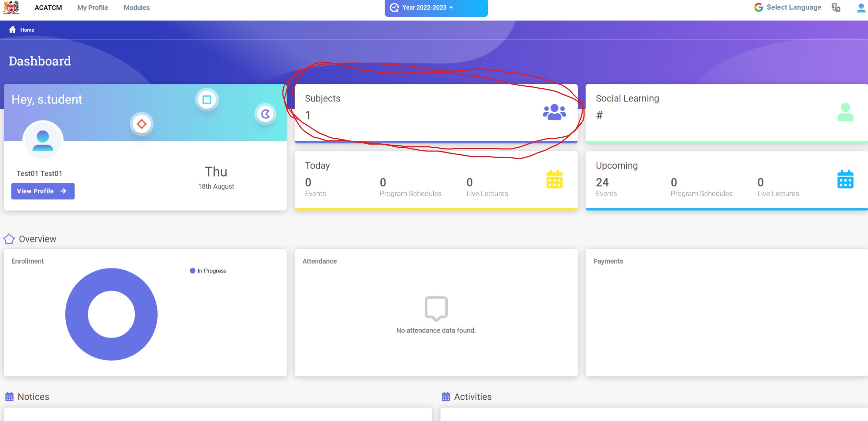
Task: Click Upcoming Live Lectures label
Action: click(x=778, y=194)
